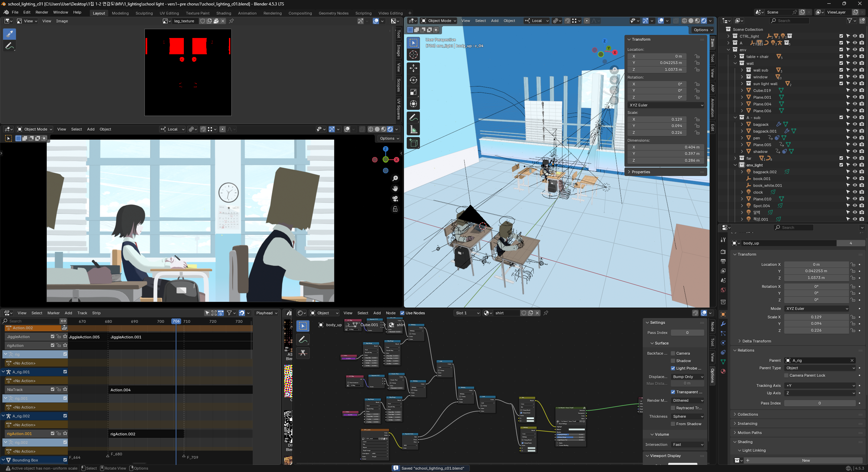
Task: Select the Scale tool in viewport toolbar
Action: coord(413,92)
